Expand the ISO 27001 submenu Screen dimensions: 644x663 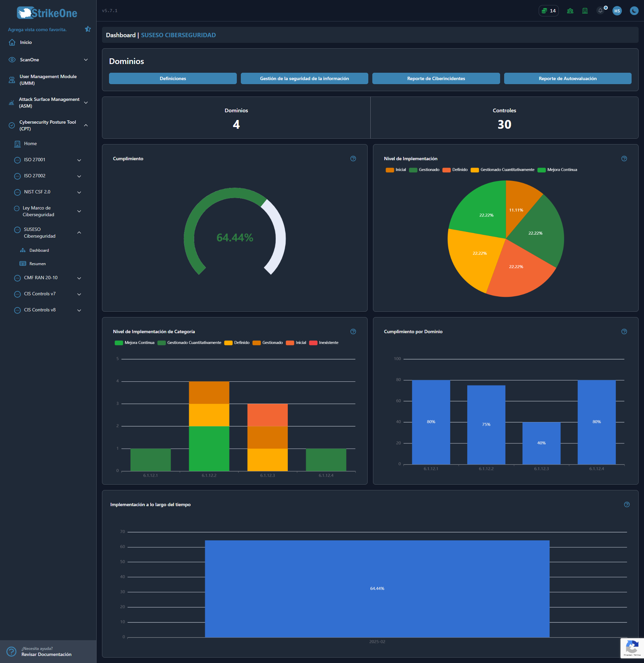click(x=79, y=160)
